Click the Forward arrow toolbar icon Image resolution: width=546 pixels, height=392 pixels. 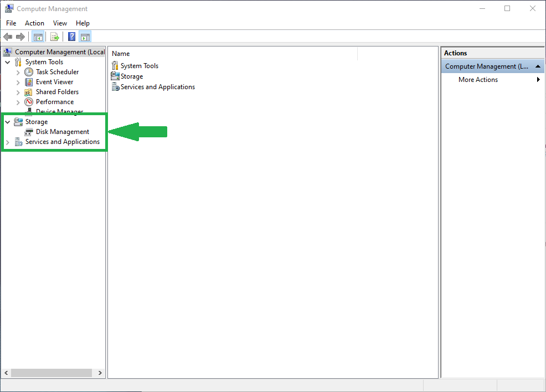[20, 37]
